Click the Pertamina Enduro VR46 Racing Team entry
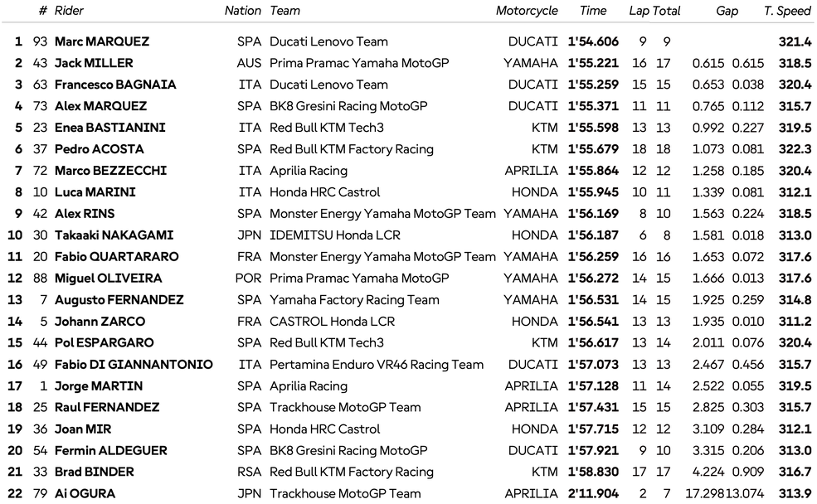 pyautogui.click(x=377, y=365)
